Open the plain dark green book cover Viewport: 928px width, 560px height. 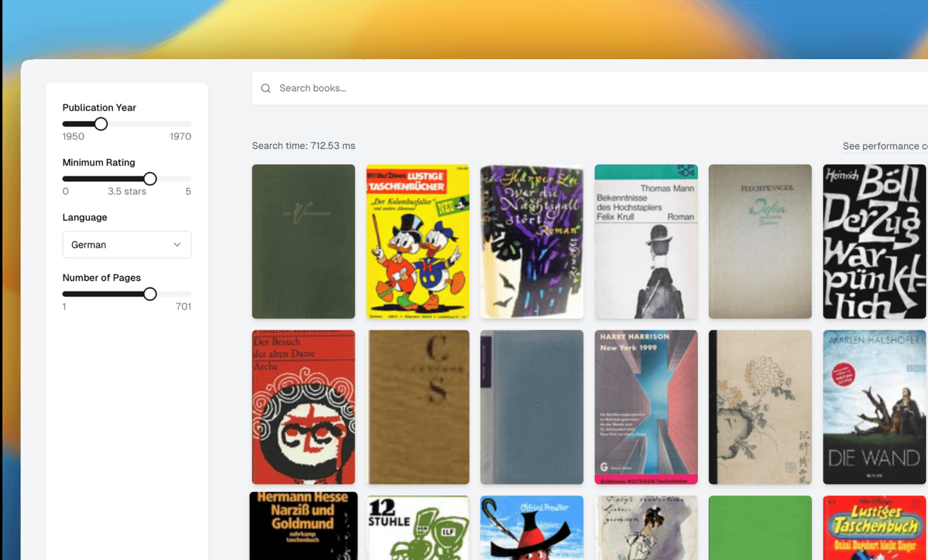[x=303, y=242]
